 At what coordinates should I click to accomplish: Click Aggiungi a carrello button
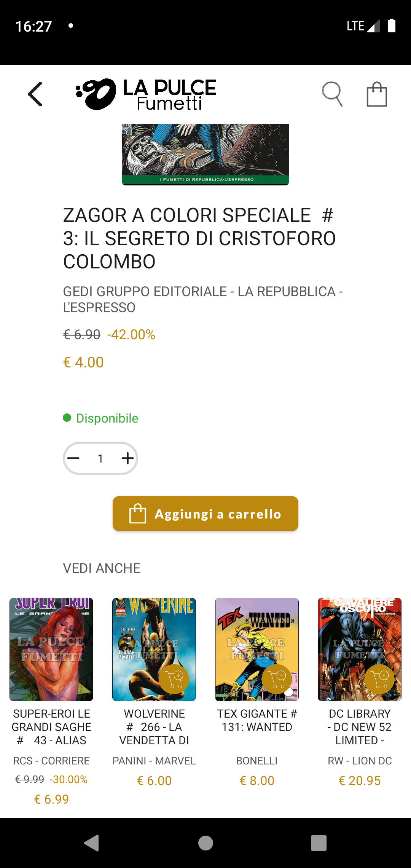point(205,514)
